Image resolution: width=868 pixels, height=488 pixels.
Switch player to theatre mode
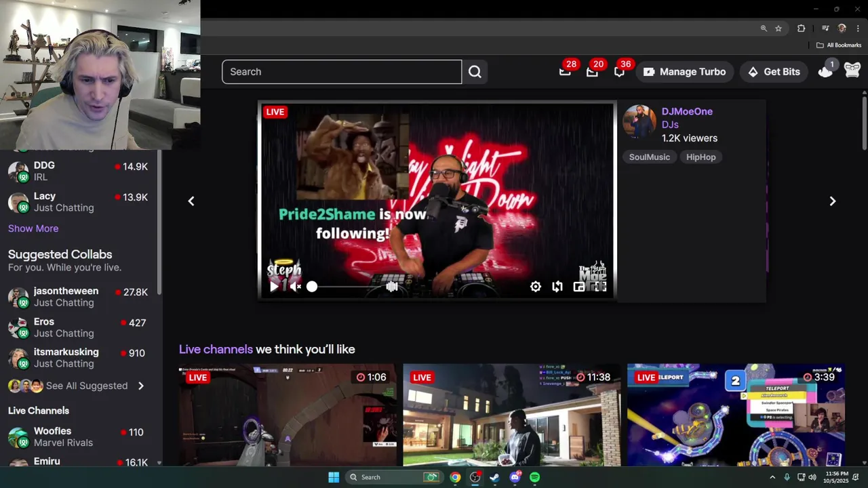[579, 287]
